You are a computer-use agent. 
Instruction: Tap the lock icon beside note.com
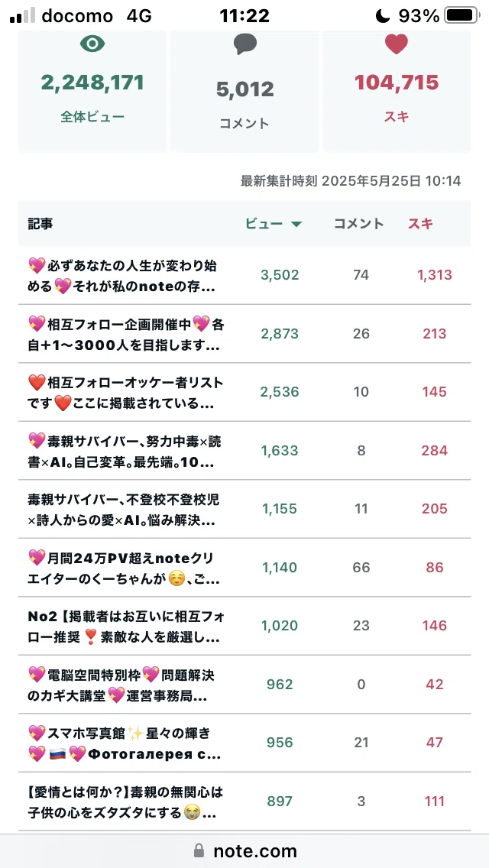(199, 850)
